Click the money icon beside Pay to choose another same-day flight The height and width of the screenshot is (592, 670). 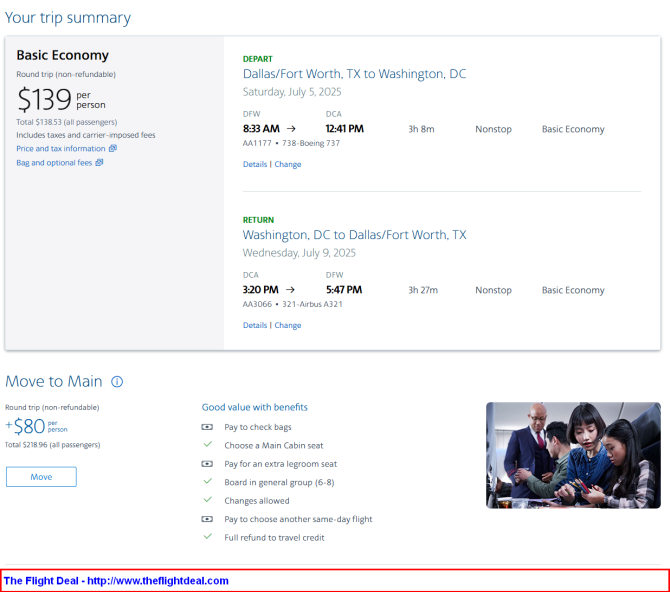(207, 519)
